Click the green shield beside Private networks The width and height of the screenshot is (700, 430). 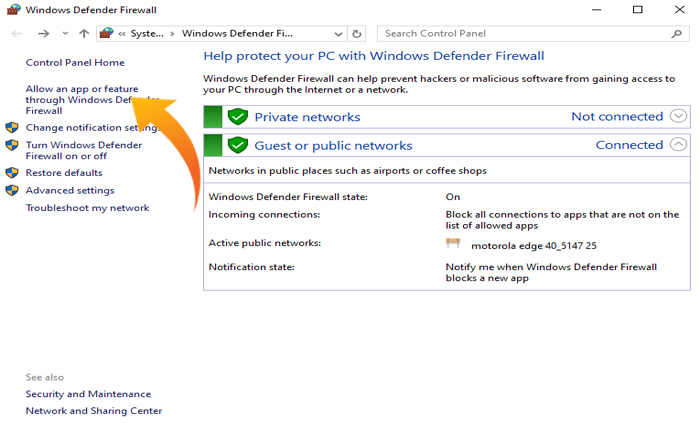[x=237, y=117]
